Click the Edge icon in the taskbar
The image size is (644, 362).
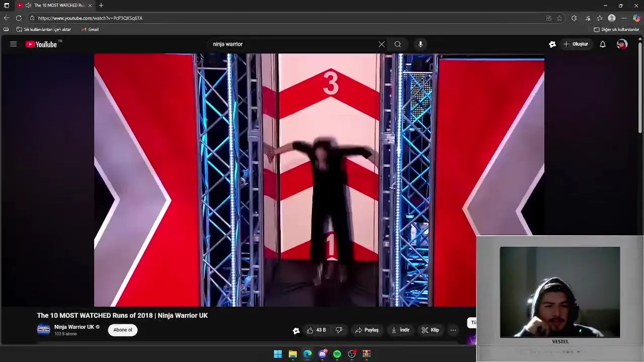307,354
